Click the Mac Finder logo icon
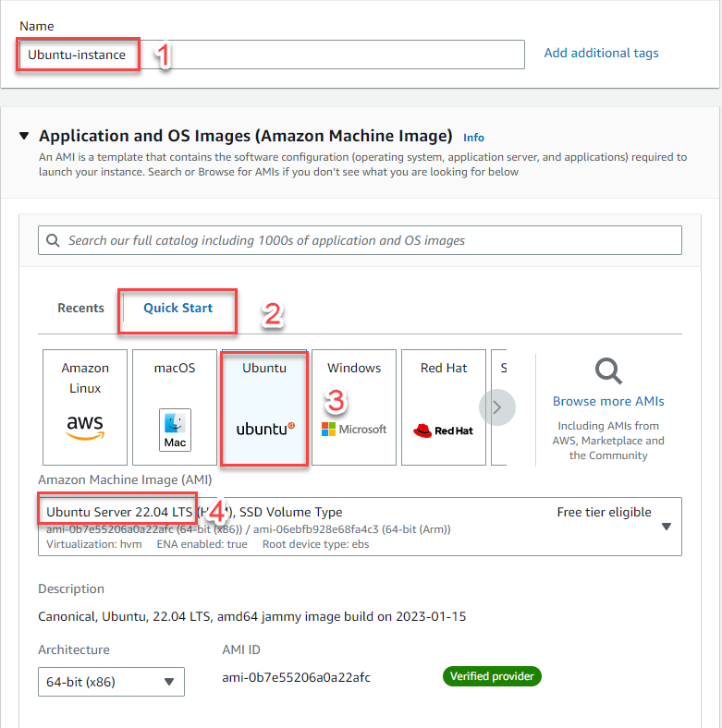722x728 pixels. pos(175,430)
